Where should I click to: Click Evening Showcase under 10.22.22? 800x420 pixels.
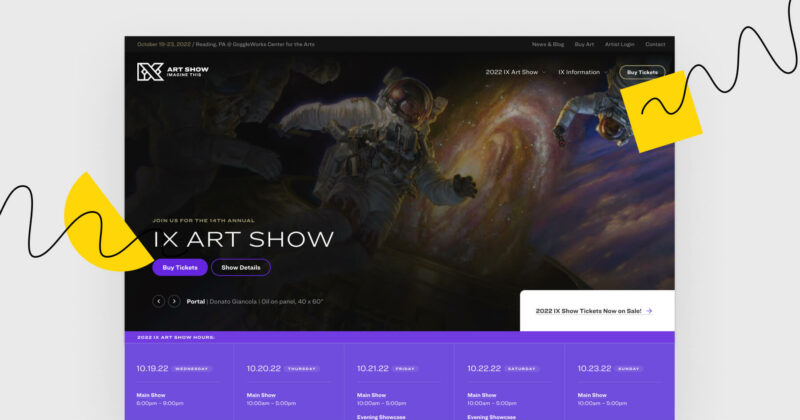(491, 417)
